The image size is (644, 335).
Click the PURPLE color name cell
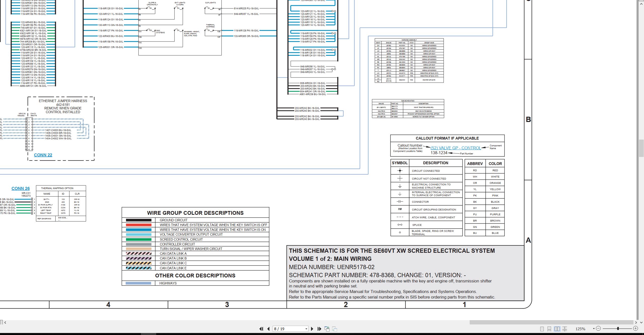click(495, 215)
